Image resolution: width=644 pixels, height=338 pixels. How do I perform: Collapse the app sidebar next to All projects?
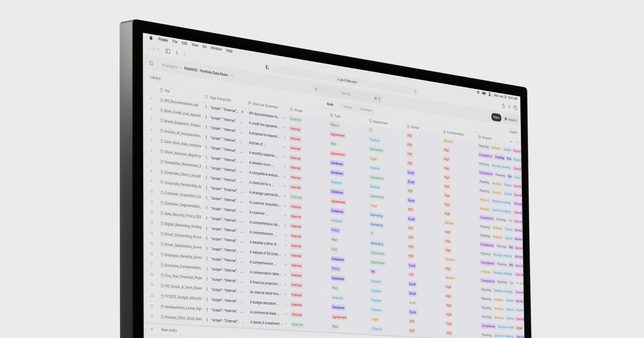pyautogui.click(x=151, y=63)
